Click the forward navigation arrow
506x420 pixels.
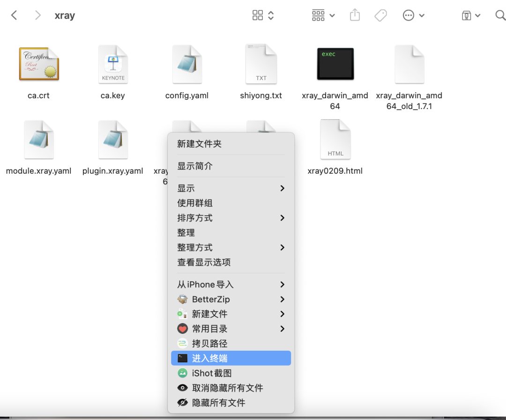[37, 15]
